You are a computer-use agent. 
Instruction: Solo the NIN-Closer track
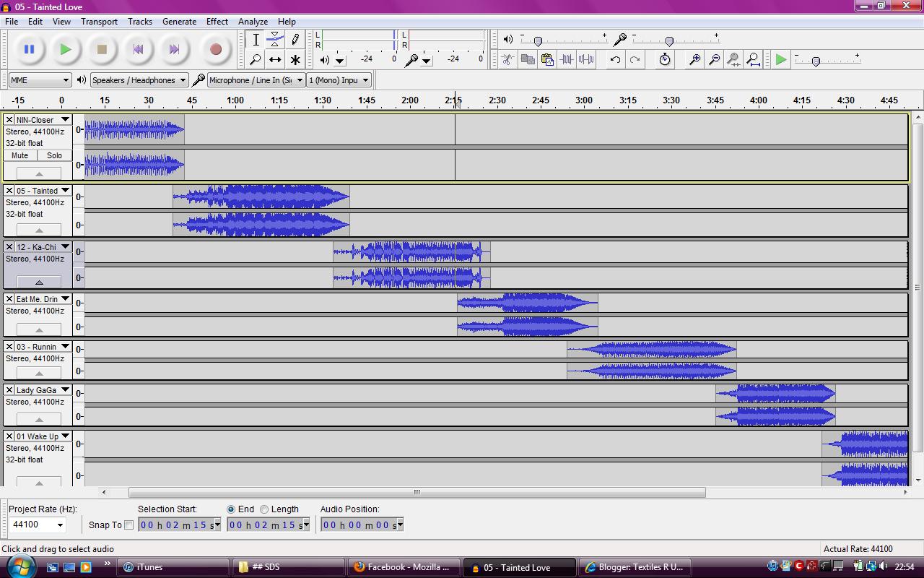pos(54,155)
